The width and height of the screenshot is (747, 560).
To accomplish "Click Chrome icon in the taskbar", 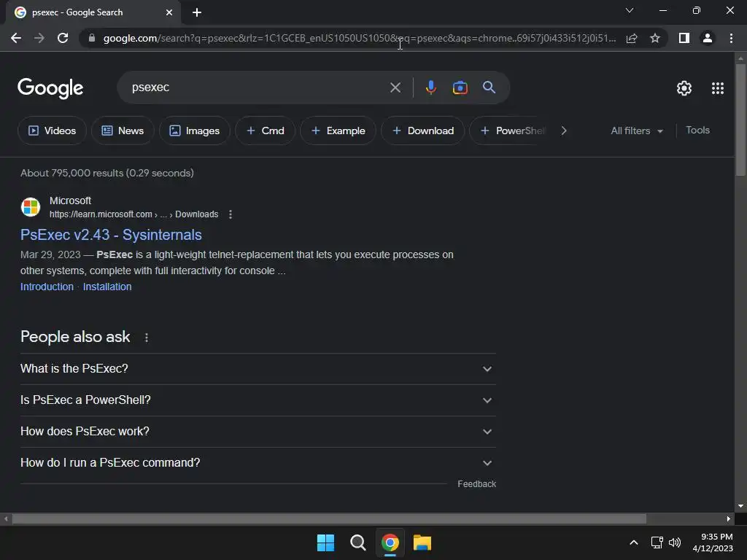I will 390,542.
